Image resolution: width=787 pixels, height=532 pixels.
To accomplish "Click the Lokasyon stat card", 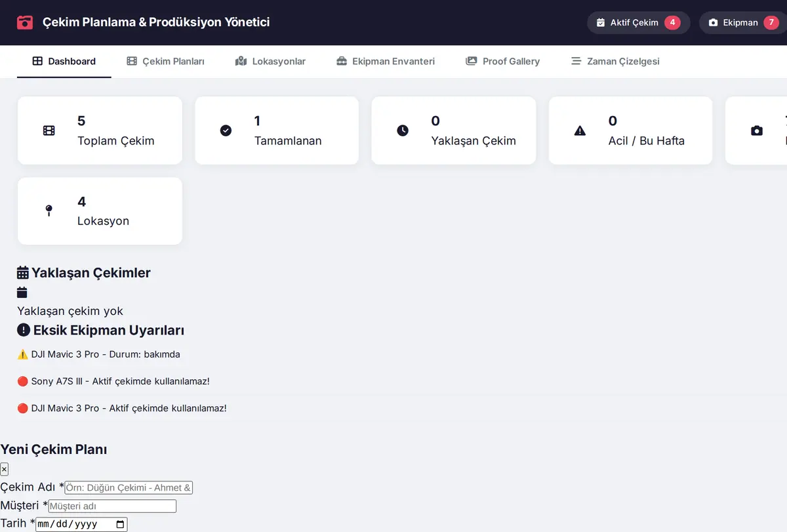I will (x=100, y=211).
